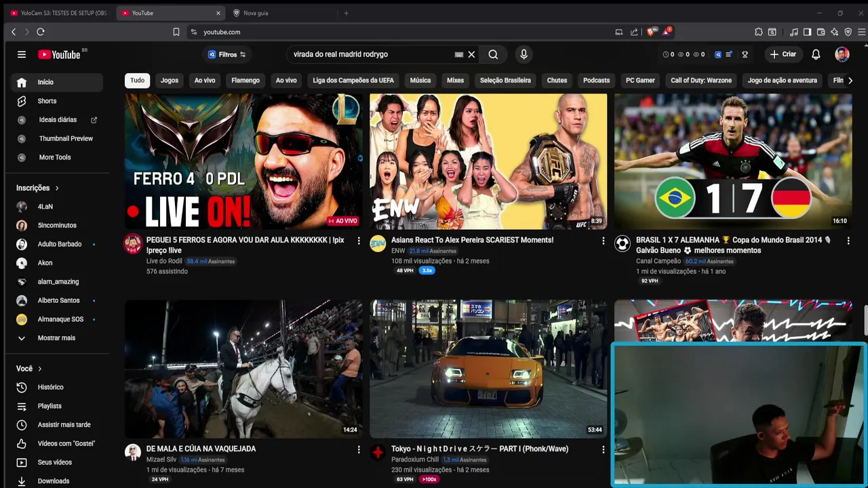Screen dimensions: 868x488
Task: Open the YouTube hamburger guide menu
Action: pos(22,54)
